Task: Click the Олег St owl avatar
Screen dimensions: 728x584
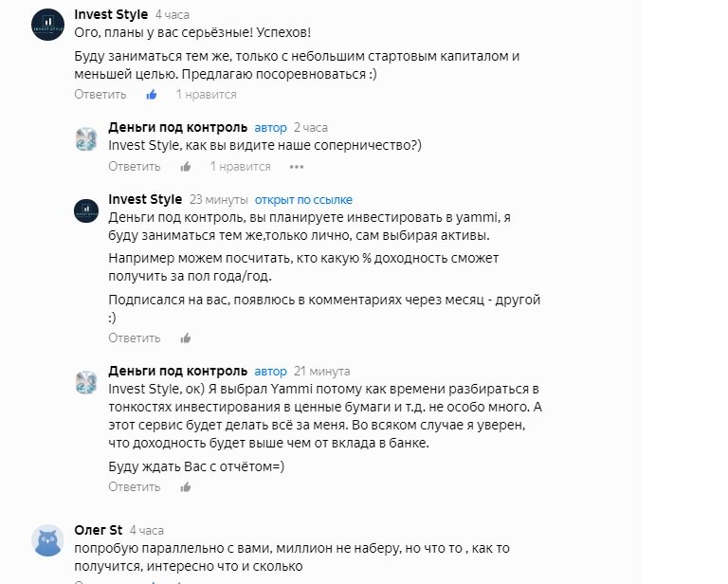Action: (x=47, y=540)
